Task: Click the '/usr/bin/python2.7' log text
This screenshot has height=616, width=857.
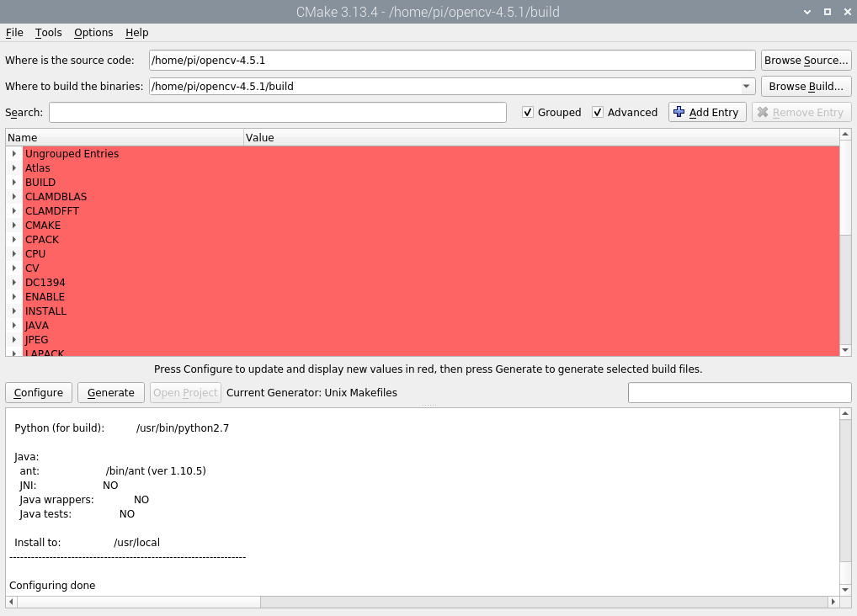Action: (183, 428)
